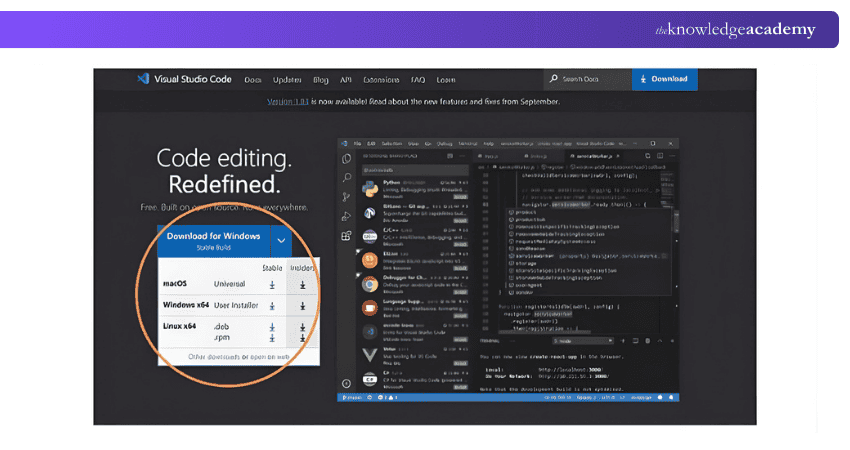Image resolution: width=850 pixels, height=450 pixels.
Task: Click Download for Windows Stable Build button
Action: point(214,241)
